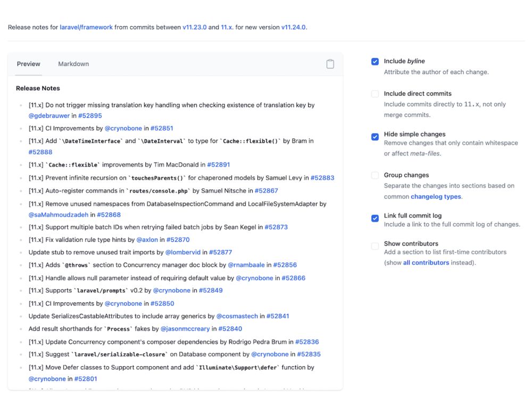Click @crynobone in the #52851 entry
This screenshot has height=398, width=532.
(123, 128)
